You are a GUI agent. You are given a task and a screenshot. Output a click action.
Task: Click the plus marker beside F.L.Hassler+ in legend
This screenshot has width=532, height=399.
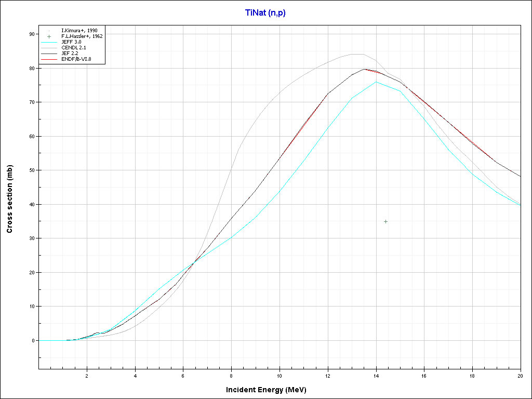point(48,36)
